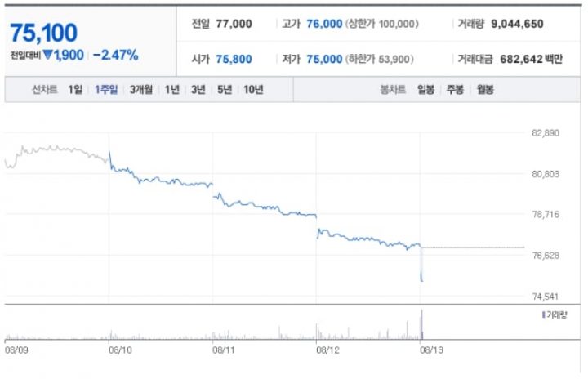
Task: Click the 08/10 date axis label
Action: pos(120,350)
